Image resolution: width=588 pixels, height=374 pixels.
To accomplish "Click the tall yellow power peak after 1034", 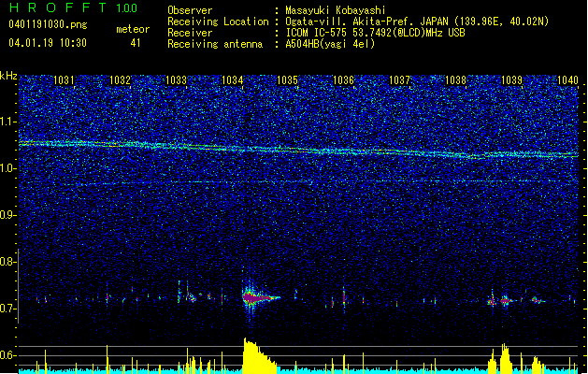I will (x=259, y=356).
